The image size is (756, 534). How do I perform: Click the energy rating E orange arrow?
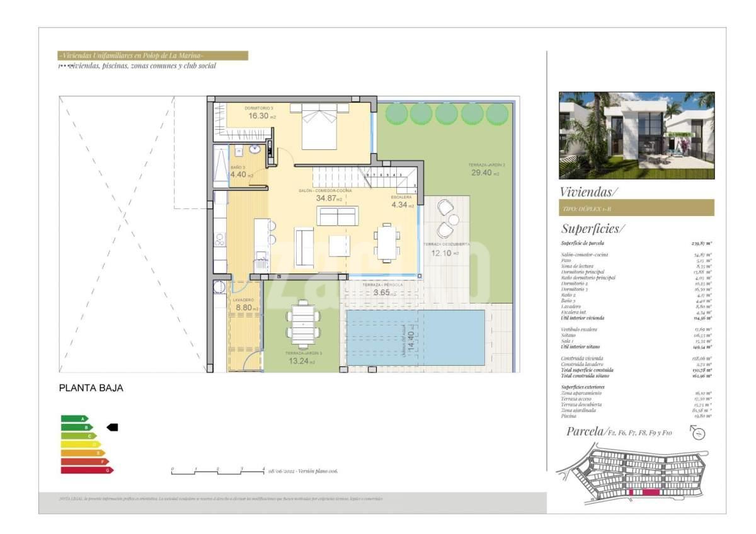(x=83, y=453)
